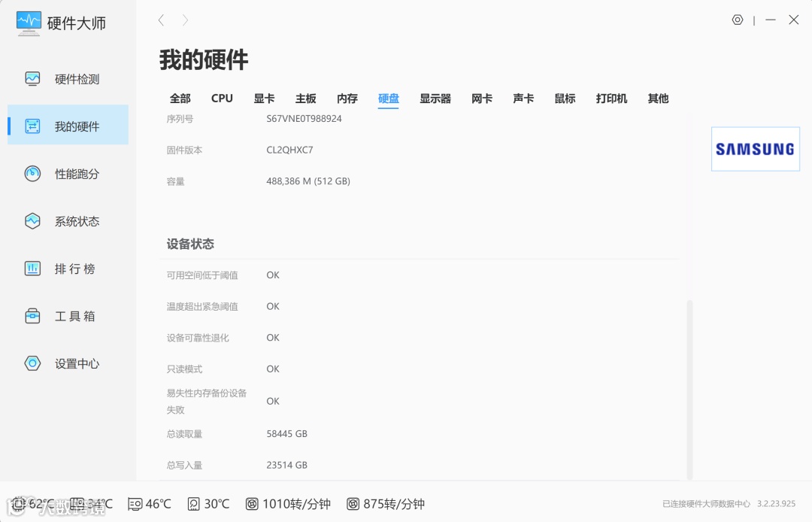Click version number 3.2.23.925

776,504
